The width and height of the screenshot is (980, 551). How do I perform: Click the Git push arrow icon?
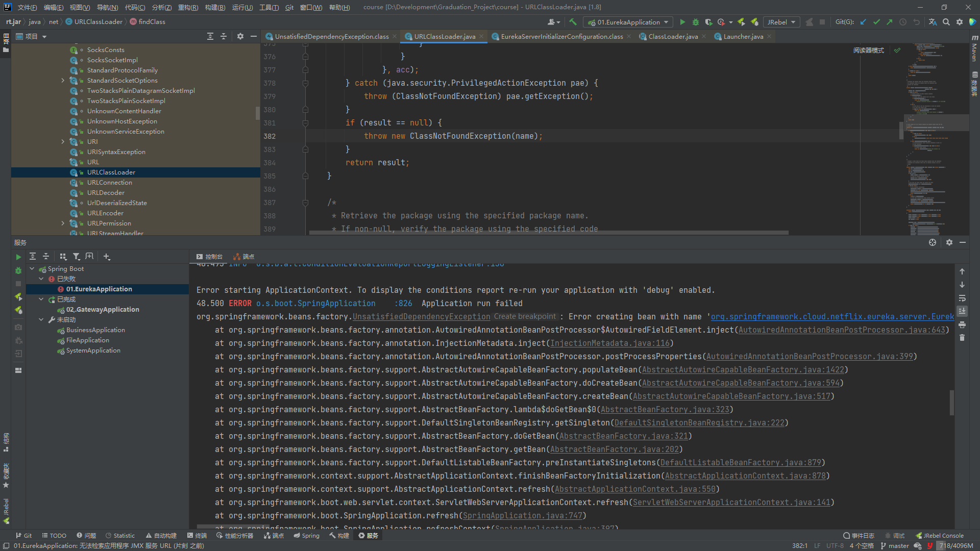[890, 22]
